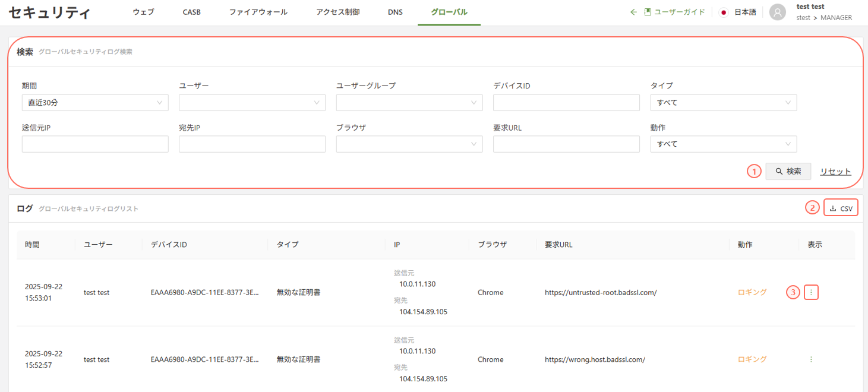The image size is (868, 392).
Task: Switch to the ファイアウォール tab
Action: pos(258,12)
